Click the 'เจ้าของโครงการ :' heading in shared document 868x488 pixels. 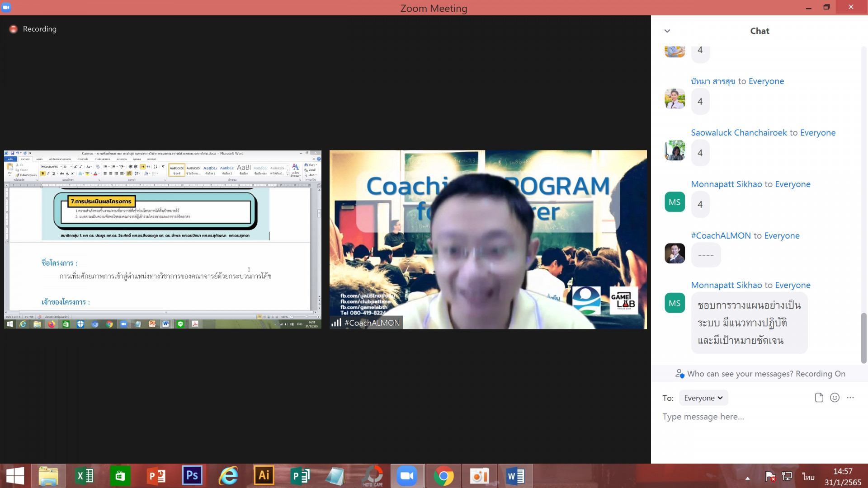(x=66, y=302)
